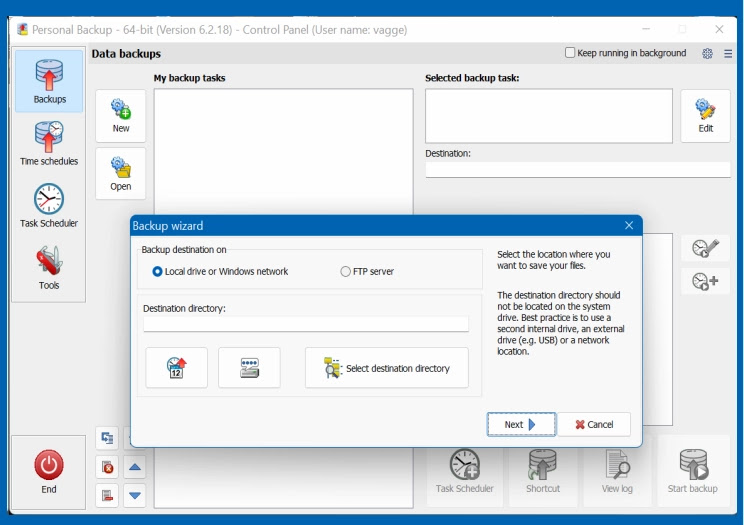Close the Backup wizard dialog

[x=629, y=225]
